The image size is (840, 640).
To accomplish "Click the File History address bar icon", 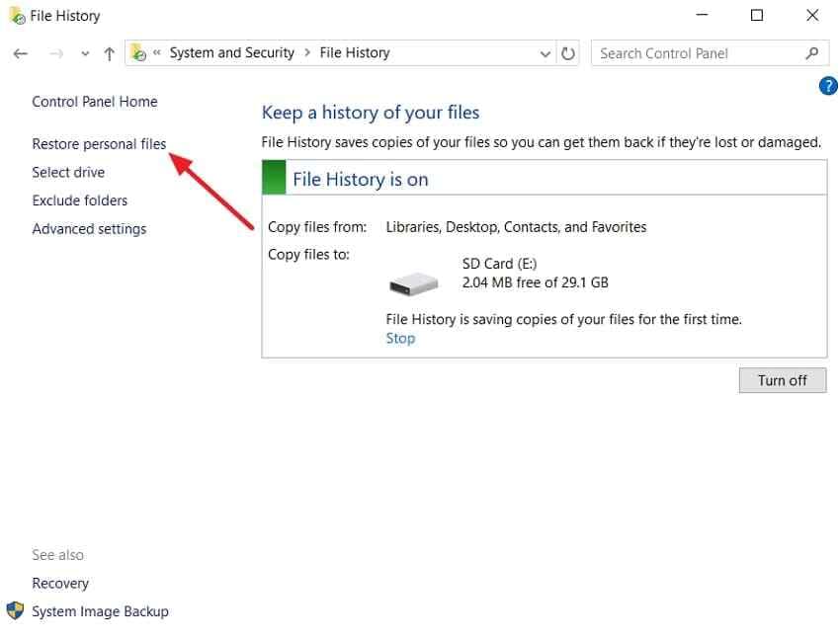I will coord(138,52).
